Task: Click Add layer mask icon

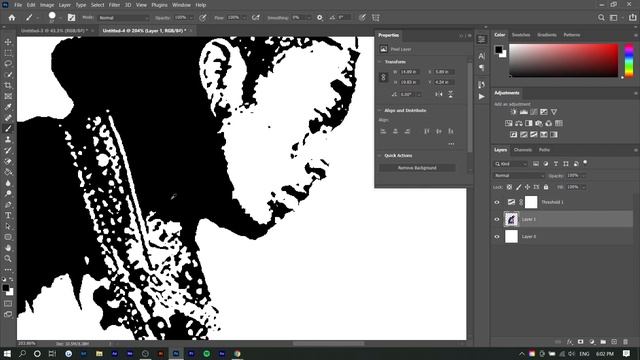Action: pyautogui.click(x=581, y=342)
